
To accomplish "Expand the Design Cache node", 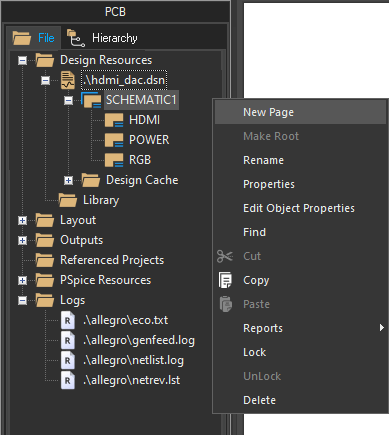I will point(68,180).
